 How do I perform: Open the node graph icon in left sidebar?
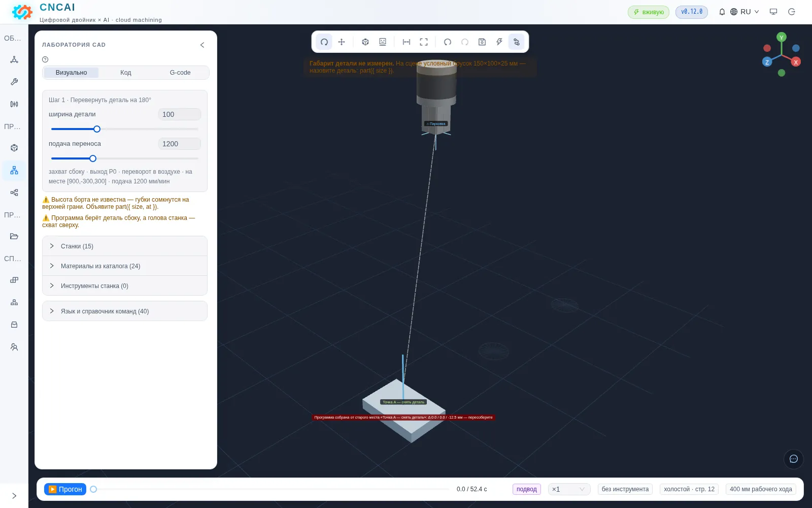(x=14, y=59)
